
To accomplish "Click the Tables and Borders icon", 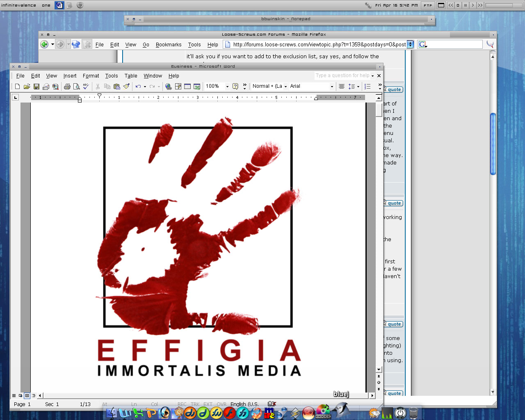I will [178, 87].
